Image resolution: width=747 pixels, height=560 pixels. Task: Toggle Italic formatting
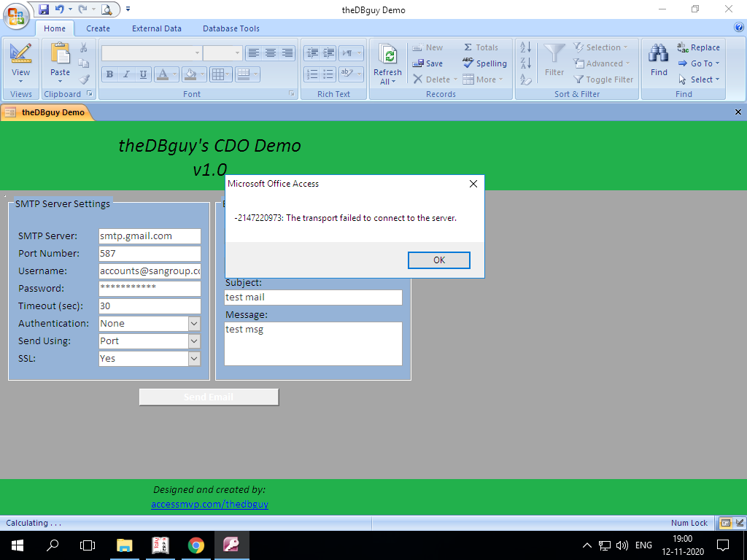(x=127, y=74)
